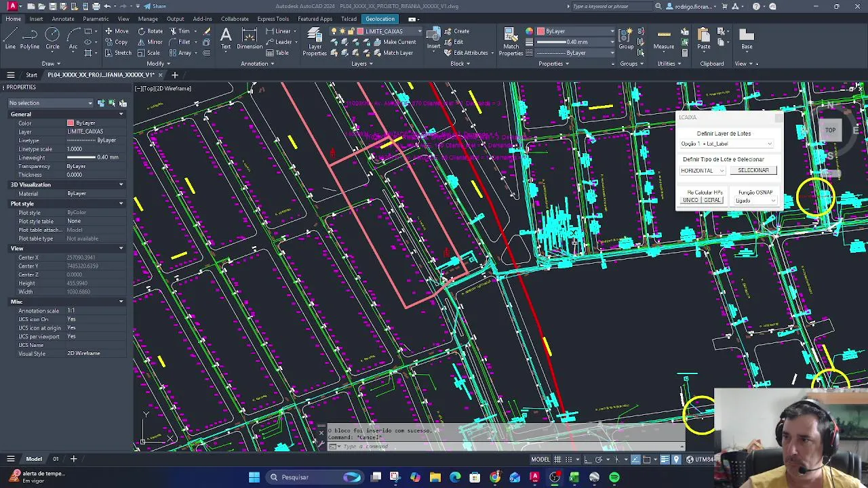Click the Match Properties tool
This screenshot has width=868, height=488.
tap(511, 42)
